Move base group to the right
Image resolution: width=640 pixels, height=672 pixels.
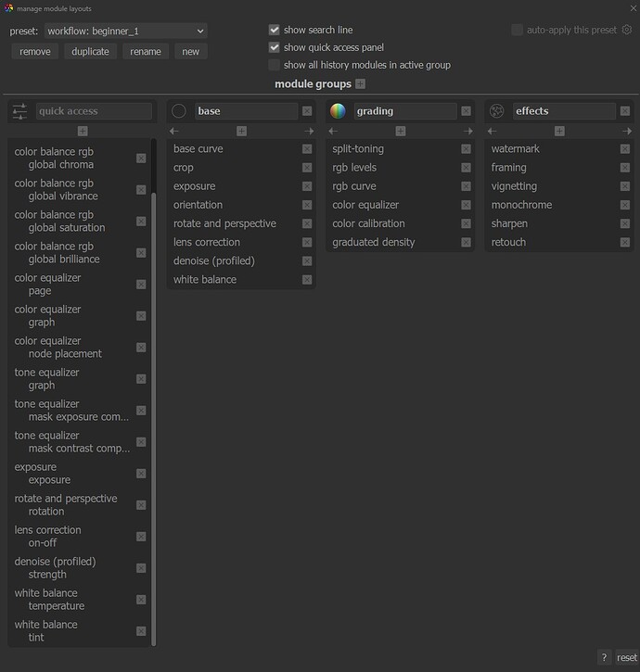point(309,131)
